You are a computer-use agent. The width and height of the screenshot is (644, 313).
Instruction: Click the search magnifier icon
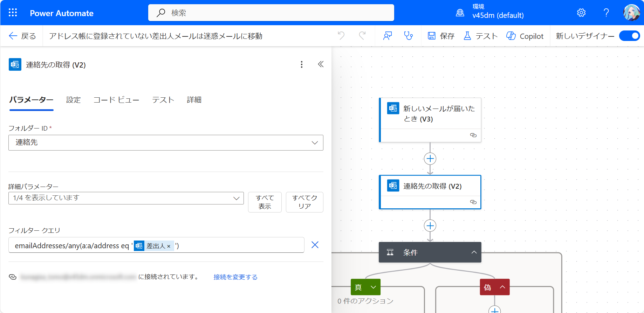[161, 13]
